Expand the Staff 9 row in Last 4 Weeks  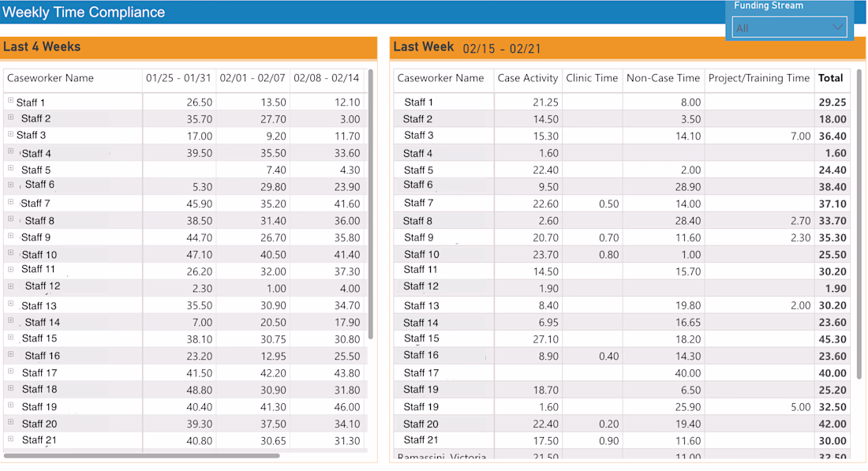point(10,236)
